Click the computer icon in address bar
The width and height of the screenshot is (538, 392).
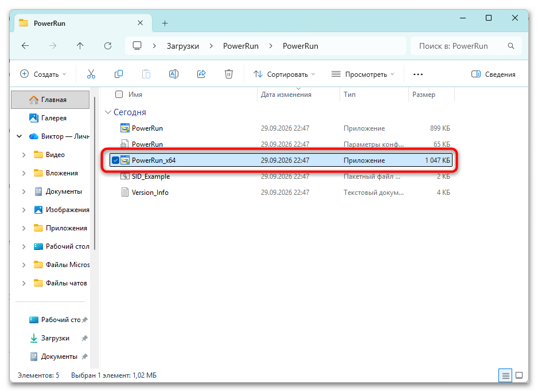pyautogui.click(x=137, y=46)
